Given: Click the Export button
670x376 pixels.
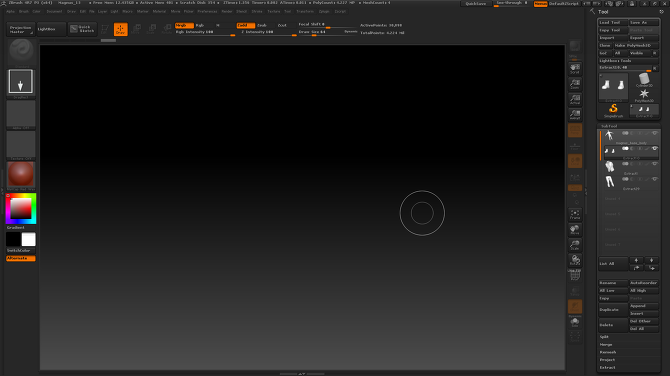Looking at the screenshot, I should point(644,38).
